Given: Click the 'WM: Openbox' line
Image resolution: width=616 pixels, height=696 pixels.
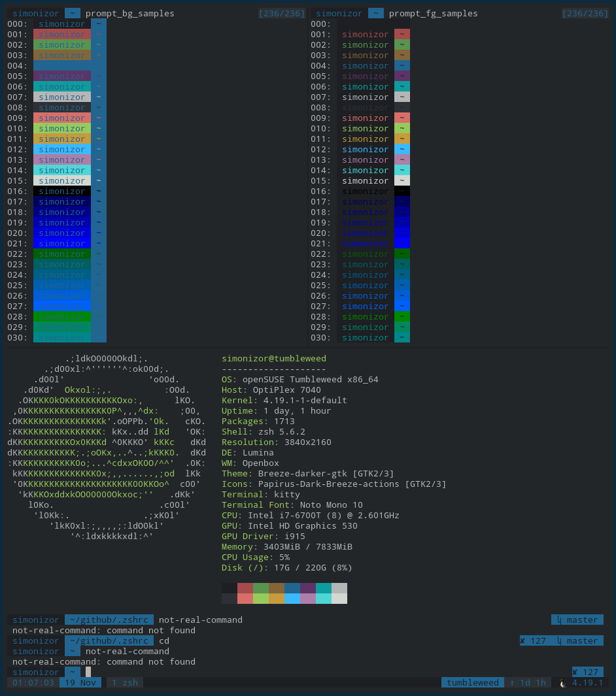Looking at the screenshot, I should click(x=250, y=463).
